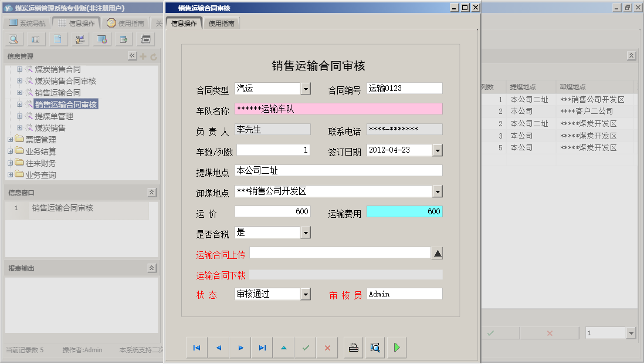
Task: Go to the next record
Action: click(240, 348)
